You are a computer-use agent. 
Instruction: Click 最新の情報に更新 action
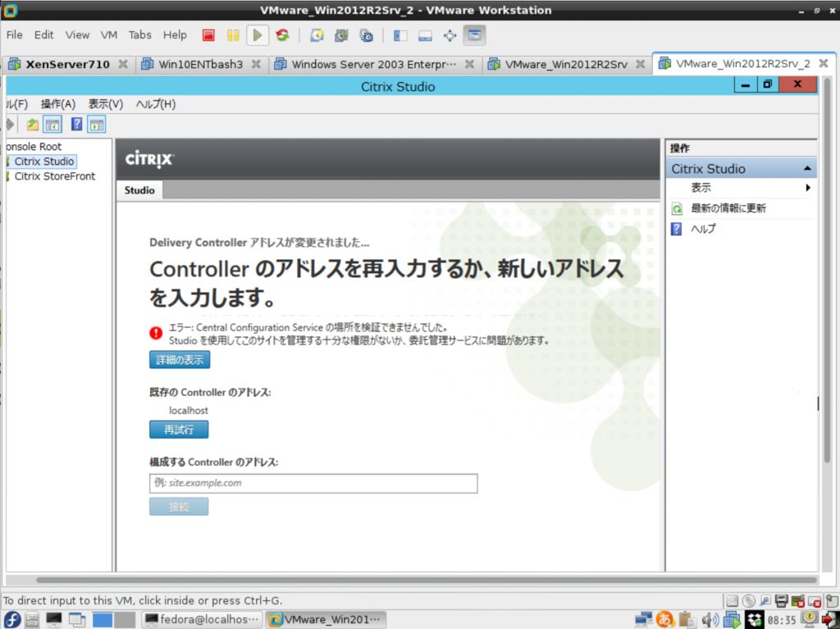[x=728, y=208]
